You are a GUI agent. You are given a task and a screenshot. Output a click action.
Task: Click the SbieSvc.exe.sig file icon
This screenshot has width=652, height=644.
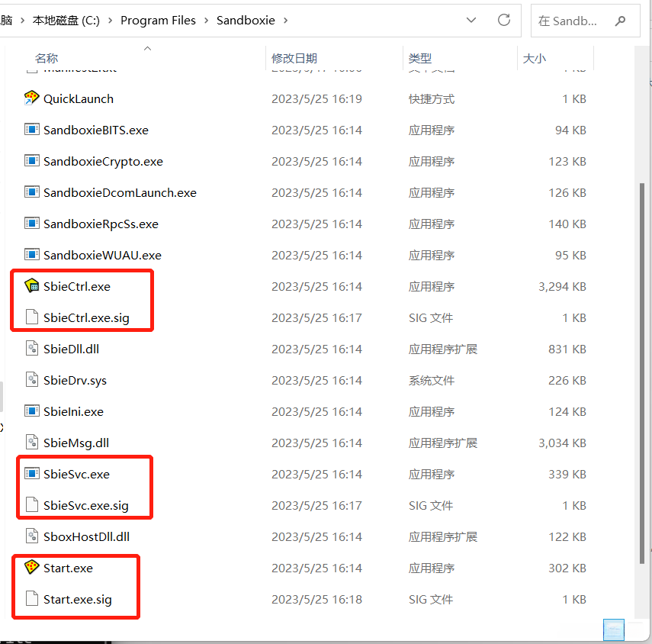(x=31, y=505)
